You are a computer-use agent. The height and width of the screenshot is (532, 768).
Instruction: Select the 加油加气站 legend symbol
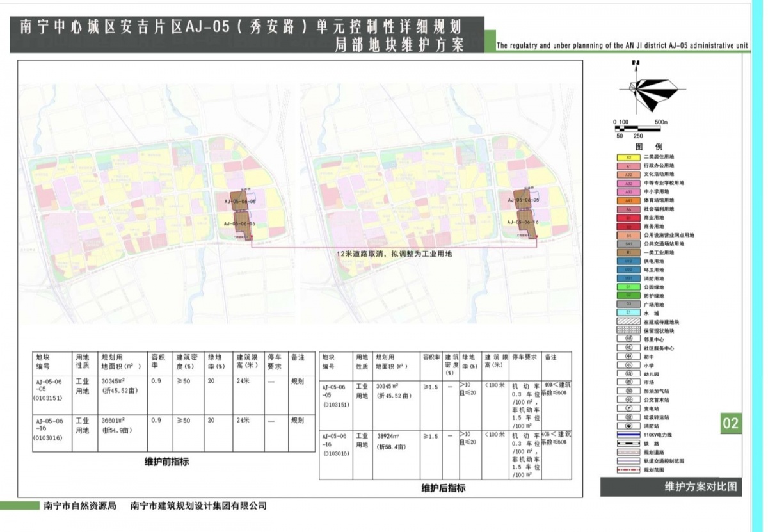point(630,391)
